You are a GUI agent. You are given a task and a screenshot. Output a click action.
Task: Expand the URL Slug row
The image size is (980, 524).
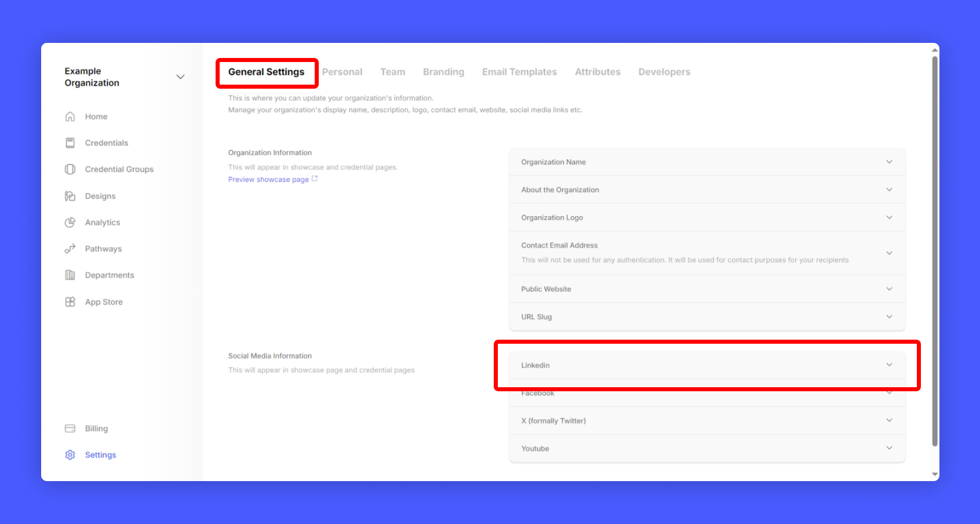click(706, 317)
